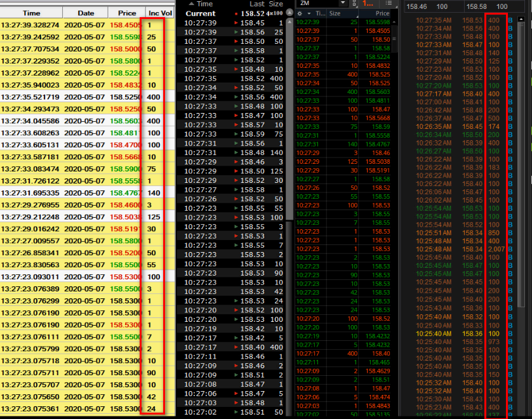Viewport: 532px width, 419px height.
Task: Click the Date column header
Action: (86, 13)
